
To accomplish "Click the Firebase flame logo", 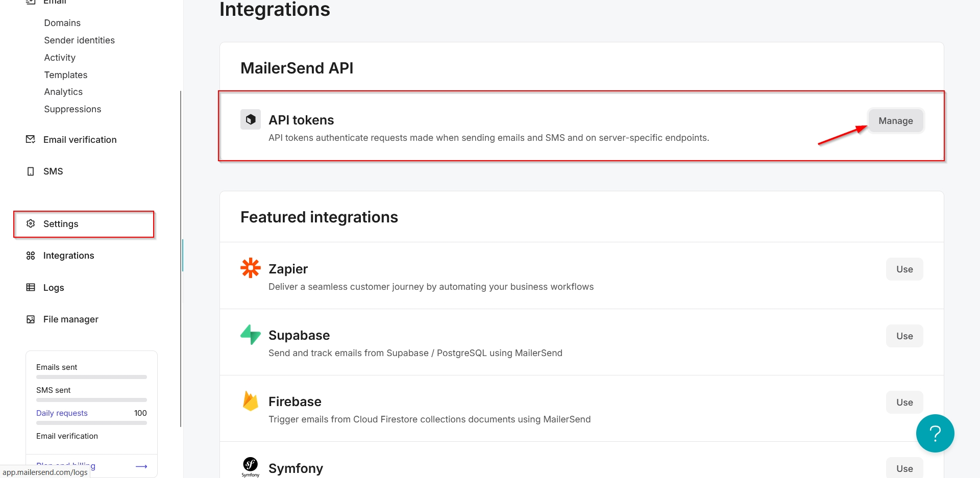I will tap(250, 401).
